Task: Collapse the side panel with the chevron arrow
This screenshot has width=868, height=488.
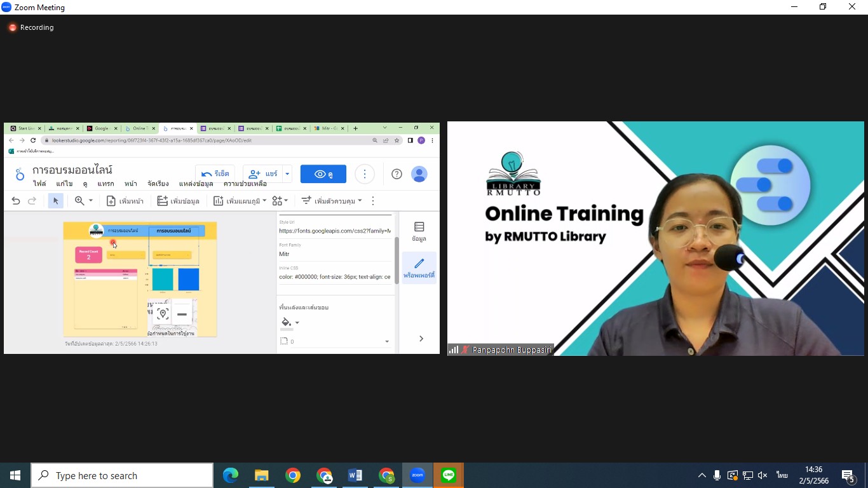Action: [421, 339]
